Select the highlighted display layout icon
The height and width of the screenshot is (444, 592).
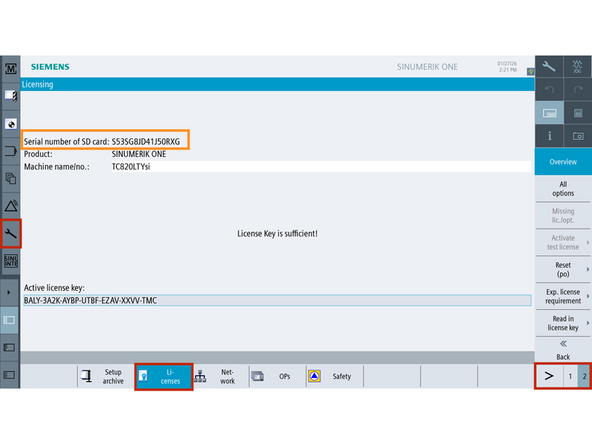(x=9, y=320)
